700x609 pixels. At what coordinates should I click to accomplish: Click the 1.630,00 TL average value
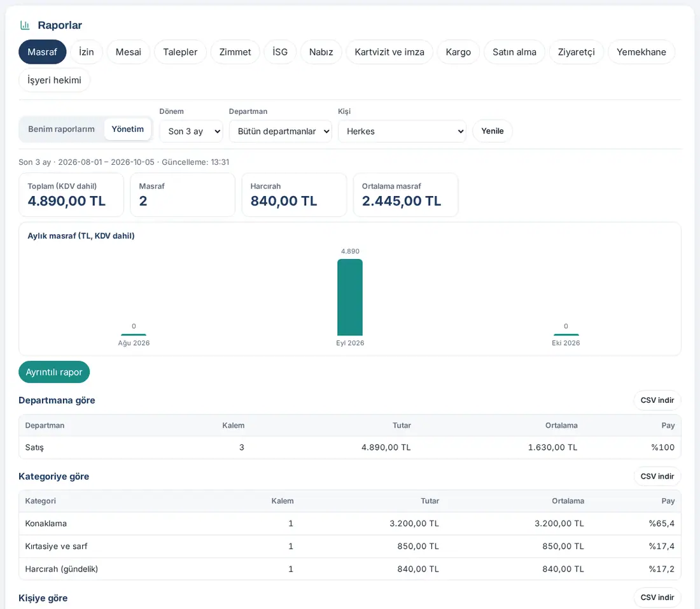[x=552, y=447]
